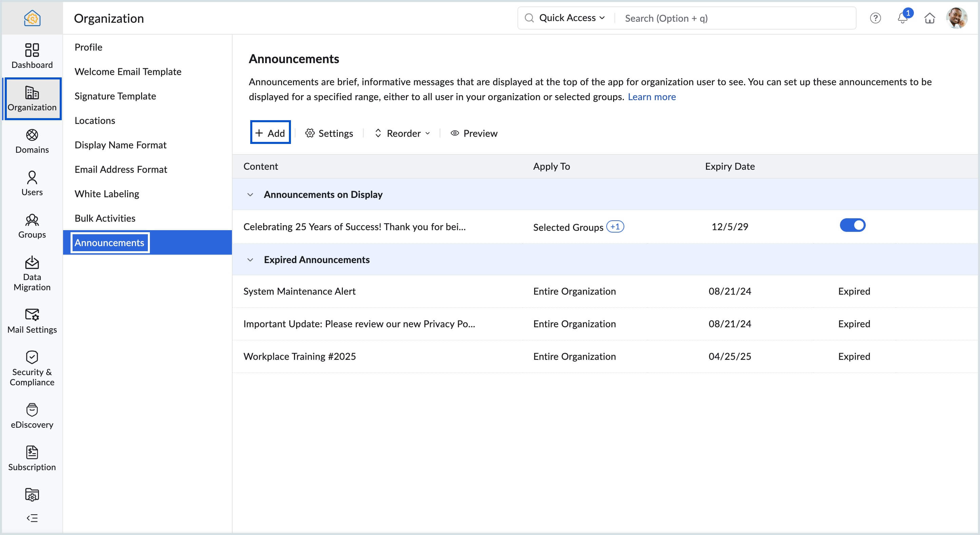The image size is (980, 535).
Task: Click Preview eye button
Action: click(x=474, y=133)
